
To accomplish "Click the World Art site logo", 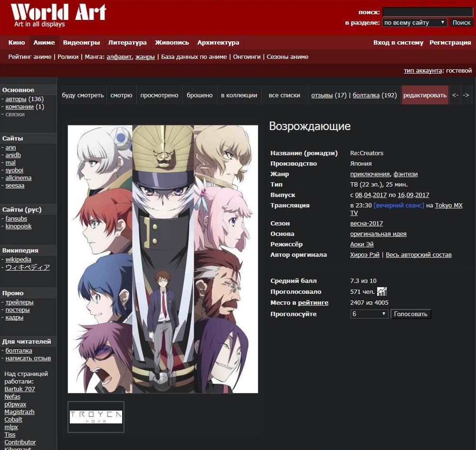I will (x=58, y=15).
